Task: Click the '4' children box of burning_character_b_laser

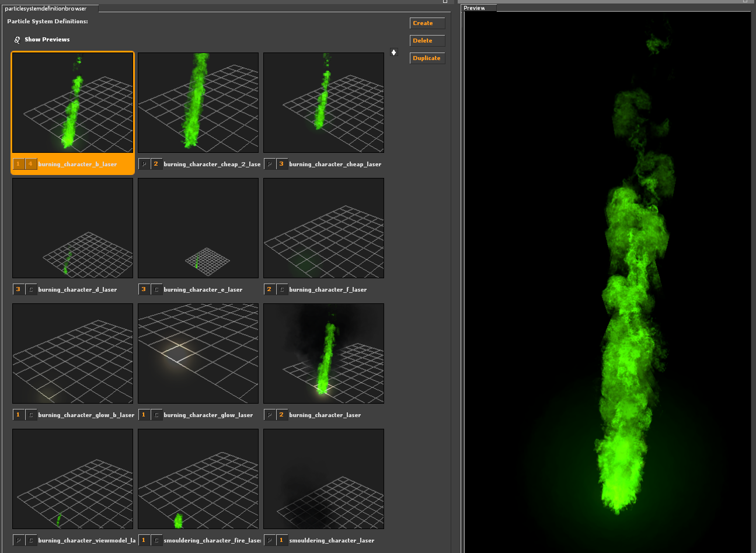Action: point(31,164)
